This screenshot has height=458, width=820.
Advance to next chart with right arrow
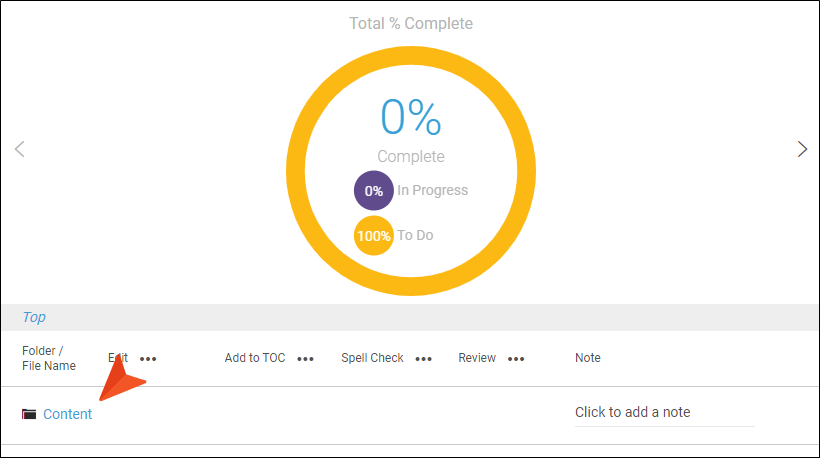(x=802, y=149)
